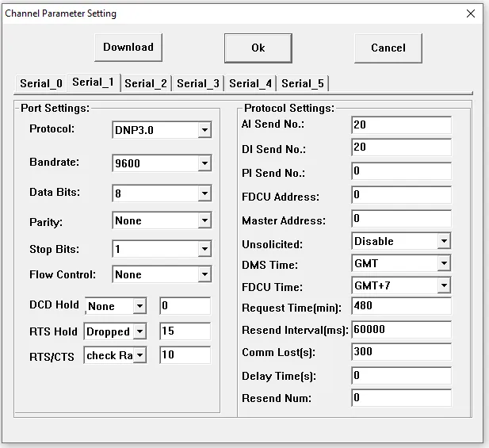Click the RTS/CTS value field 10
The height and width of the screenshot is (448, 489).
(185, 354)
